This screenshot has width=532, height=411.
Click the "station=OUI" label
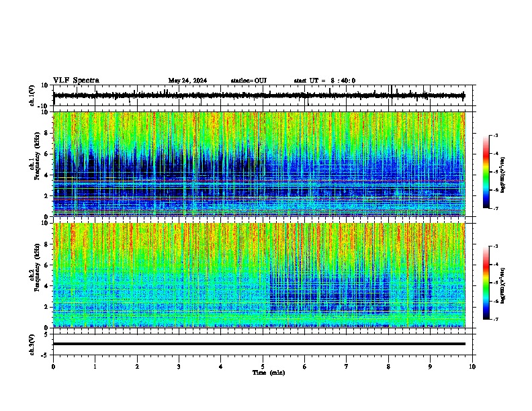pos(249,81)
